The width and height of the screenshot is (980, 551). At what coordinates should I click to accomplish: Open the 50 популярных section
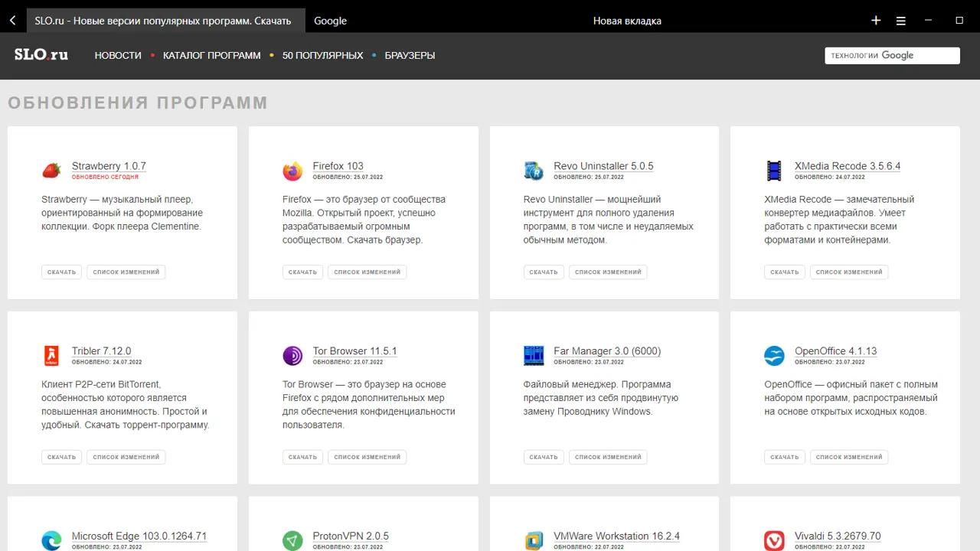tap(322, 55)
